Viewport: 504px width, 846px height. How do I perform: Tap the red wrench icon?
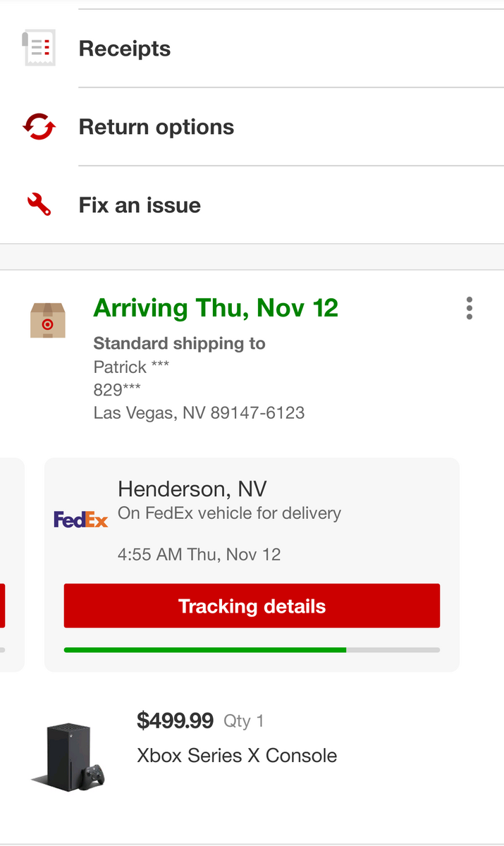(39, 205)
